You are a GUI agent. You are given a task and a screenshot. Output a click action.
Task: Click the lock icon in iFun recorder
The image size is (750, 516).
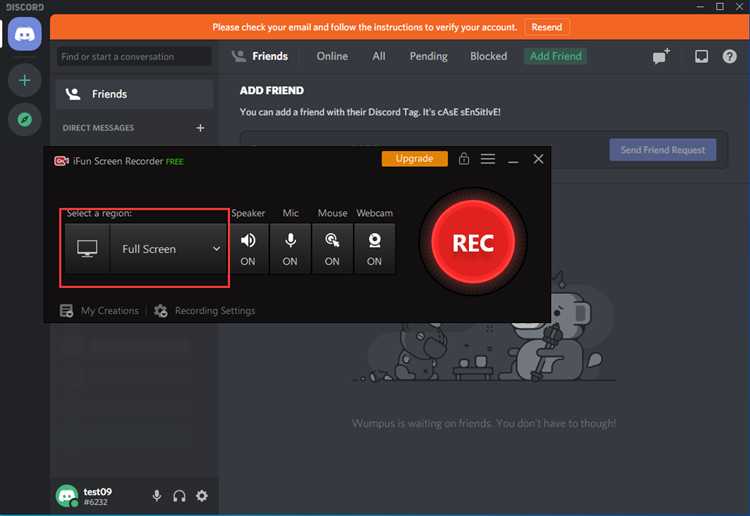pyautogui.click(x=463, y=158)
